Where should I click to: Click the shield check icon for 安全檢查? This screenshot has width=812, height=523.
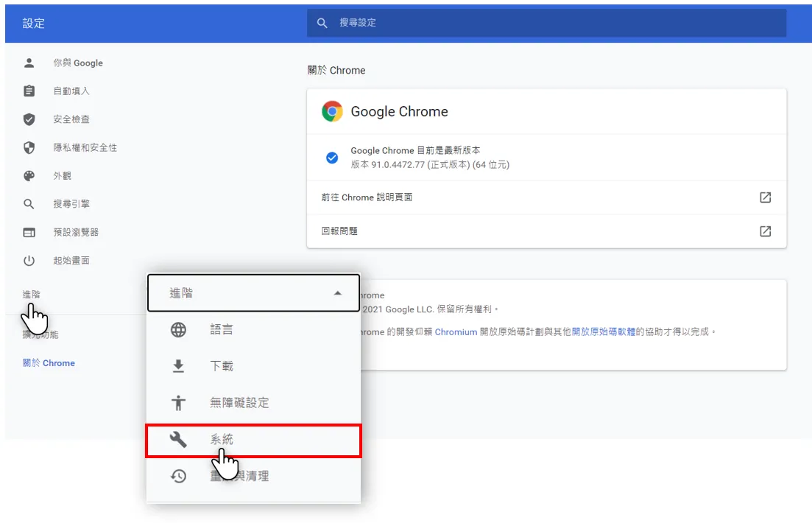pyautogui.click(x=29, y=119)
